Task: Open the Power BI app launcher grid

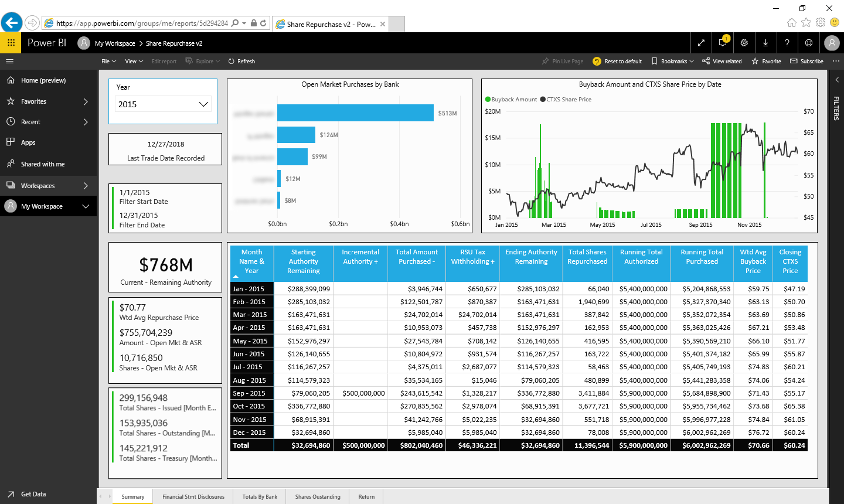Action: coord(11,43)
